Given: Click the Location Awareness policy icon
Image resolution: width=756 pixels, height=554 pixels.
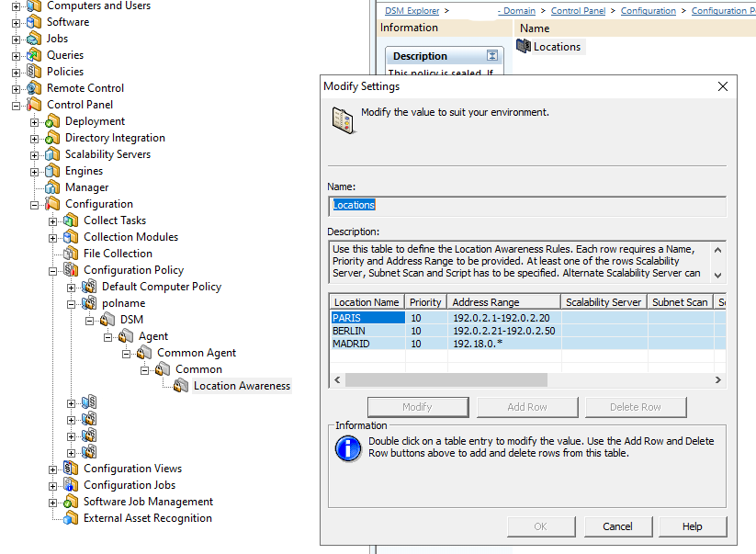Looking at the screenshot, I should click(x=181, y=386).
